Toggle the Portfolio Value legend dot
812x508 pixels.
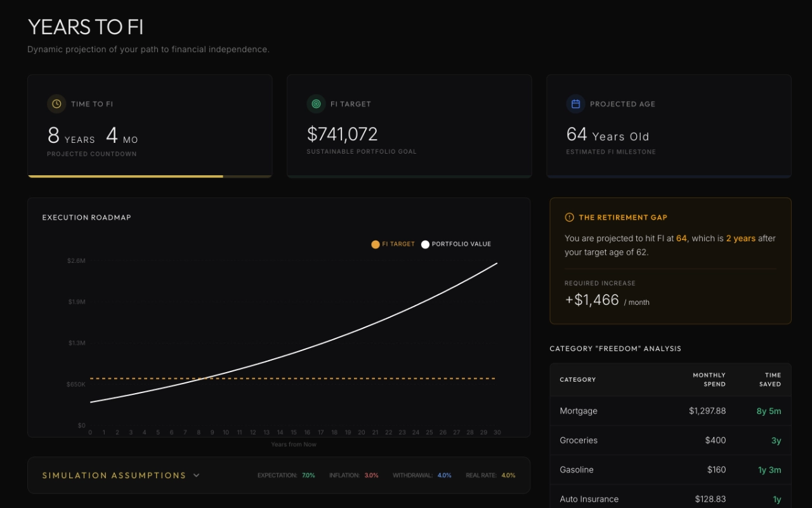pos(425,244)
